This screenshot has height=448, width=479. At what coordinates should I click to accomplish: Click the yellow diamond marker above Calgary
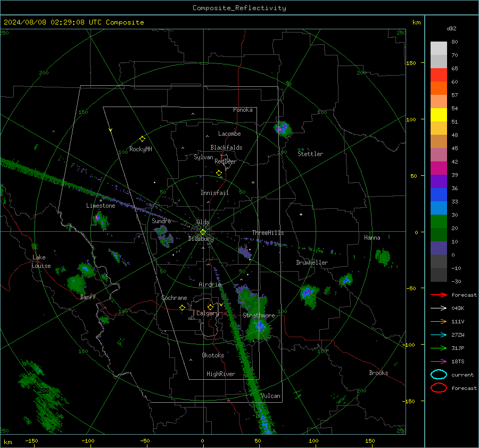coord(210,307)
